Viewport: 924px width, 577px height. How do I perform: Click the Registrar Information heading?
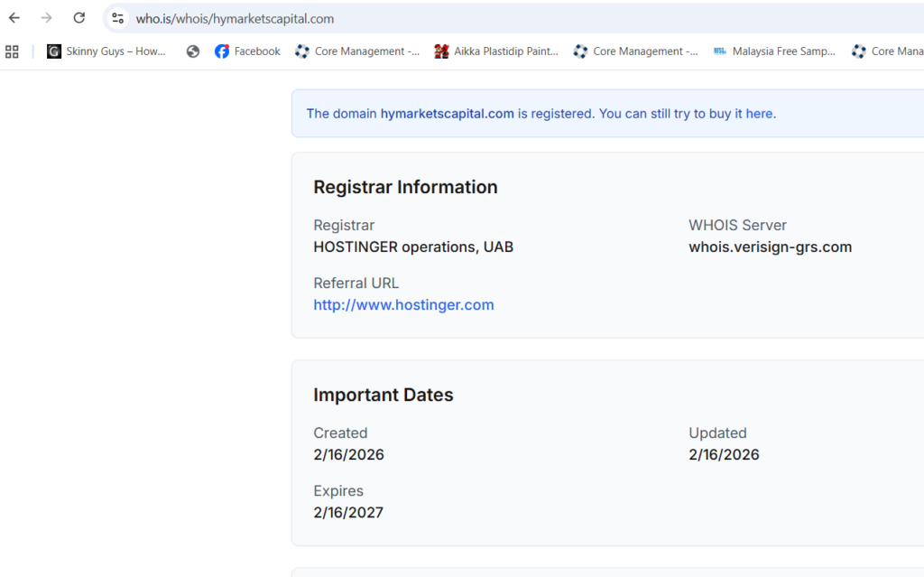[405, 187]
